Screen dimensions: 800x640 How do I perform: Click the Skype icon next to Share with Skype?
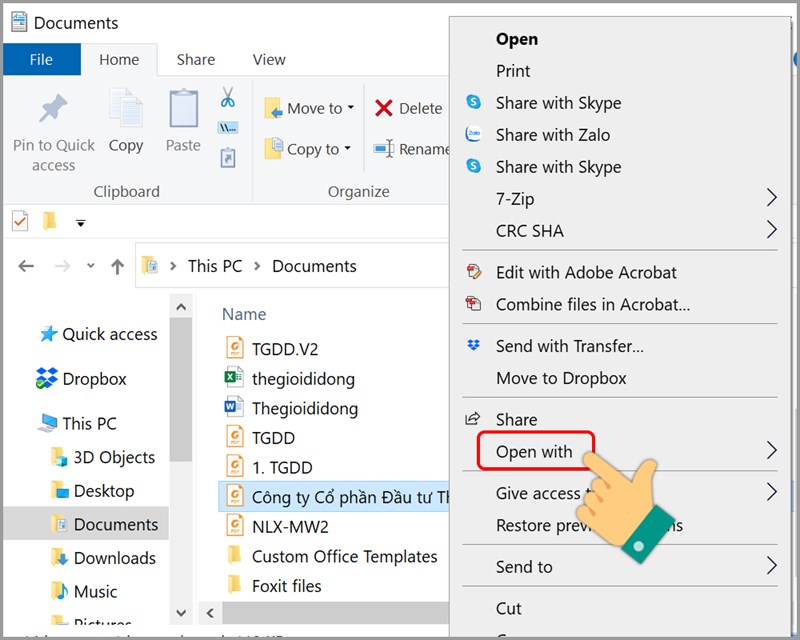tap(475, 103)
